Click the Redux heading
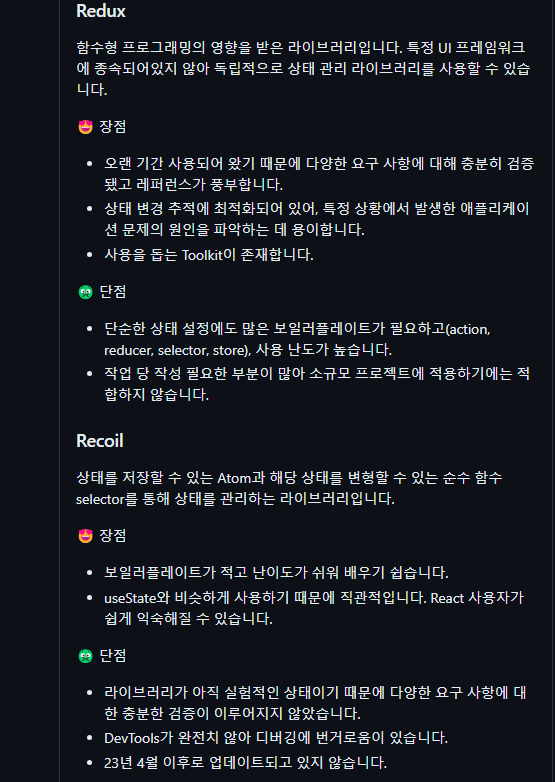This screenshot has height=782, width=555. [101, 11]
